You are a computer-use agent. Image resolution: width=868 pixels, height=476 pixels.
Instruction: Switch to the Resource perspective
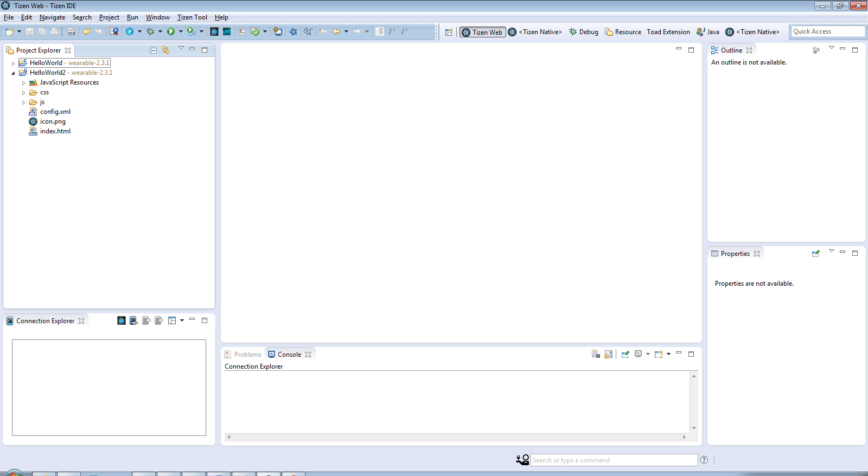pyautogui.click(x=623, y=32)
